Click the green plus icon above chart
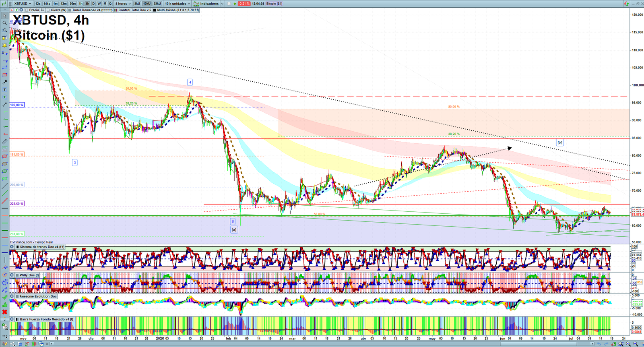644x347 pixels. pos(17,10)
